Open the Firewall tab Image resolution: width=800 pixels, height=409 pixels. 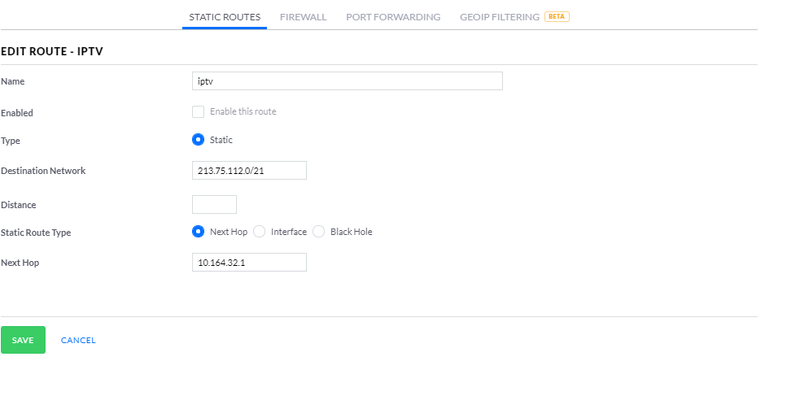pos(303,17)
